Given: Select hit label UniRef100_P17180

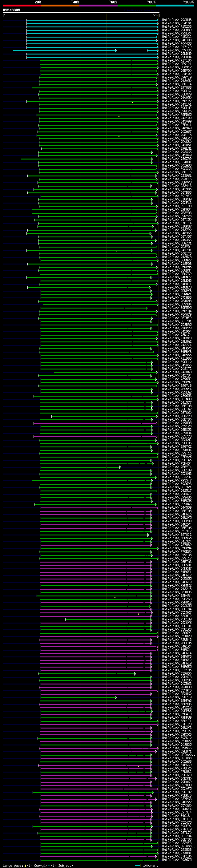Looking at the screenshot, I should pyautogui.click(x=176, y=60).
